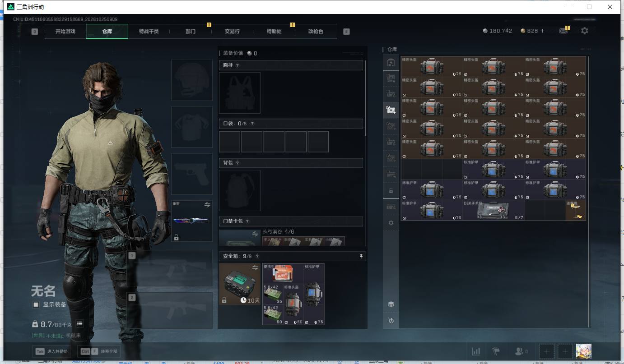This screenshot has width=624, height=364.
Task: Show help for 门禁卡包 question mark
Action: [247, 221]
